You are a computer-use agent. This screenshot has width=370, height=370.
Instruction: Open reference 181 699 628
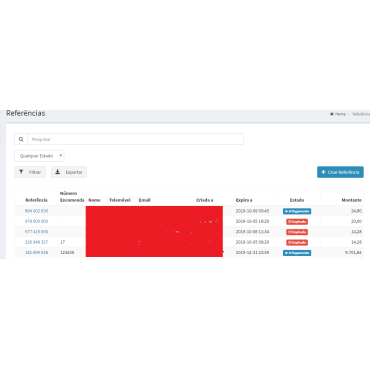(x=36, y=253)
